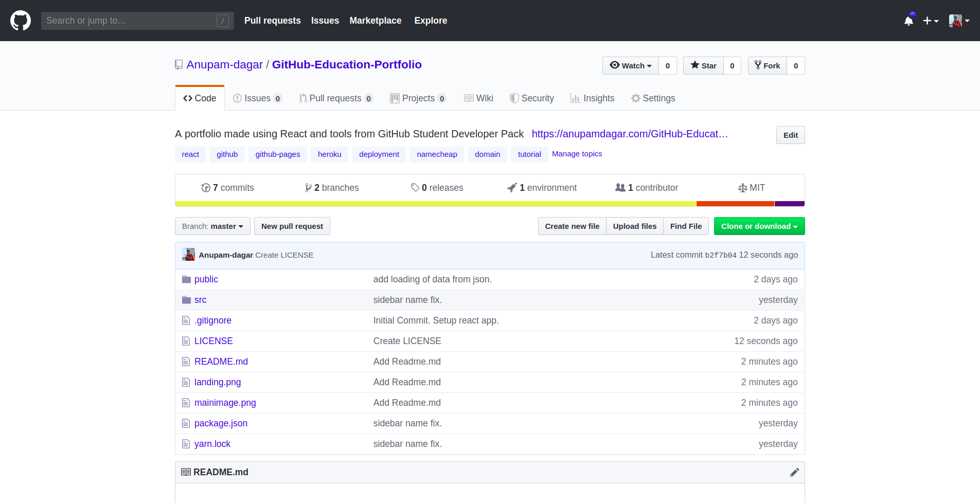Open the forks count next to Fork
This screenshot has width=980, height=503.
point(796,66)
